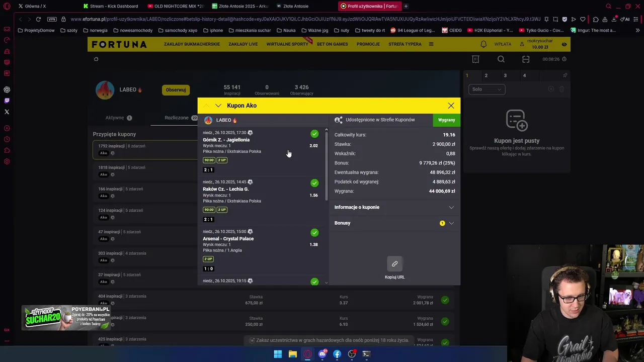Viewport: 644px width, 362px height.
Task: Click the up chevron in Kupon Ako header
Action: (x=206, y=106)
